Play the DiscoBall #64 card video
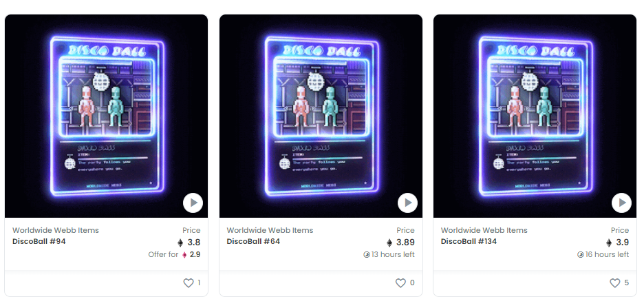 tap(407, 203)
